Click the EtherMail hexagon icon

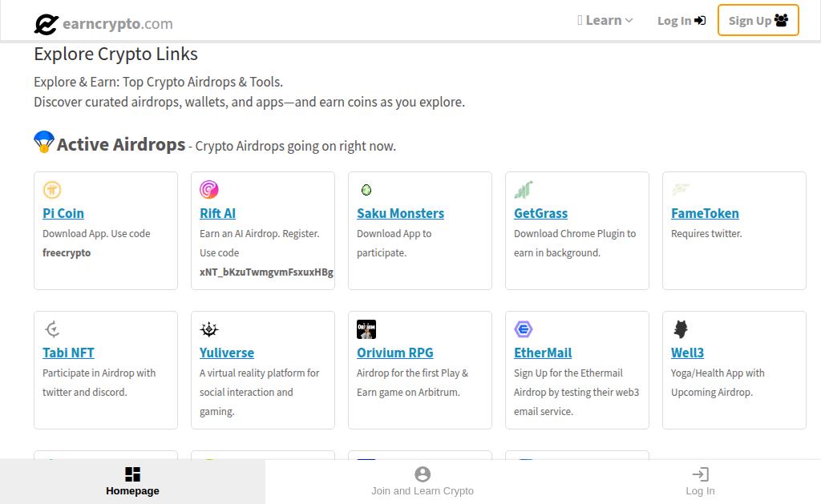[x=524, y=329]
